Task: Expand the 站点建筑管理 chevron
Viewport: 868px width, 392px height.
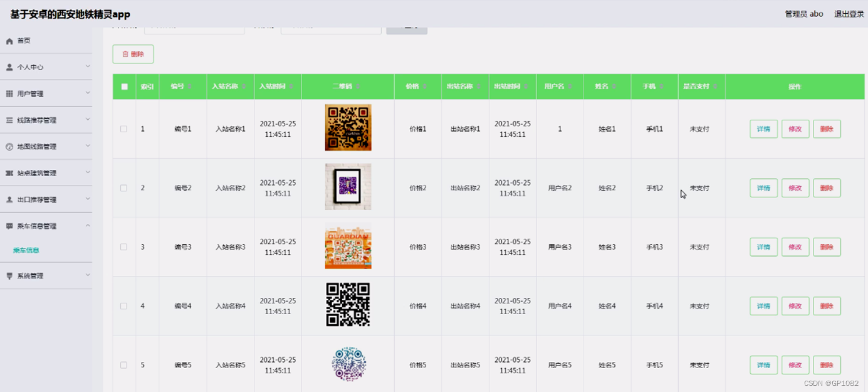Action: [88, 172]
